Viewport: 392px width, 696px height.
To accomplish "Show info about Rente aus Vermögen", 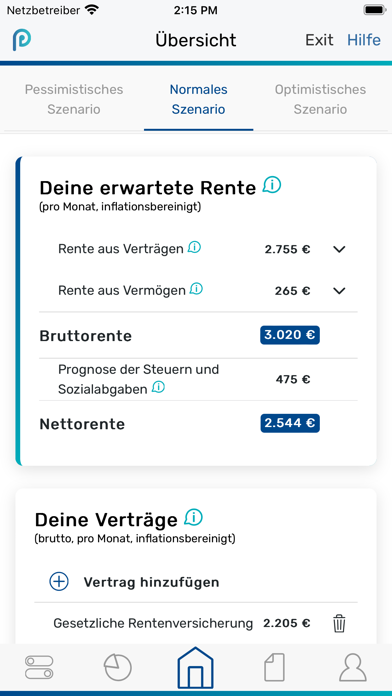I will (196, 289).
